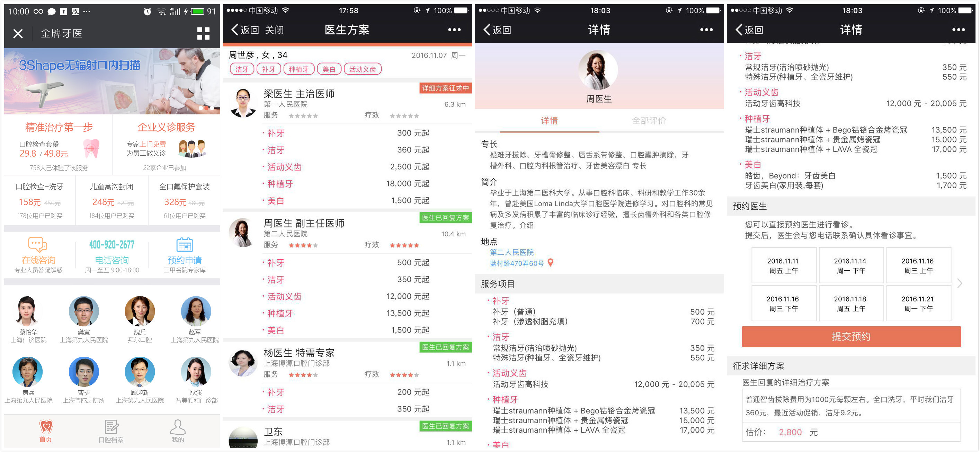
Task: Tap 关闭 in the 医生方案 header
Action: point(274,30)
